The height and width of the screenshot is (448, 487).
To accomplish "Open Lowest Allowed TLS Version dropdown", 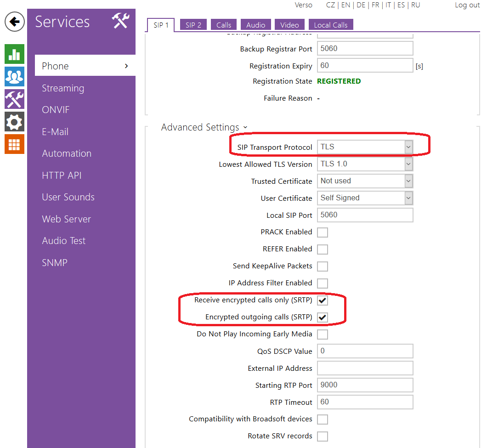I will tap(365, 164).
